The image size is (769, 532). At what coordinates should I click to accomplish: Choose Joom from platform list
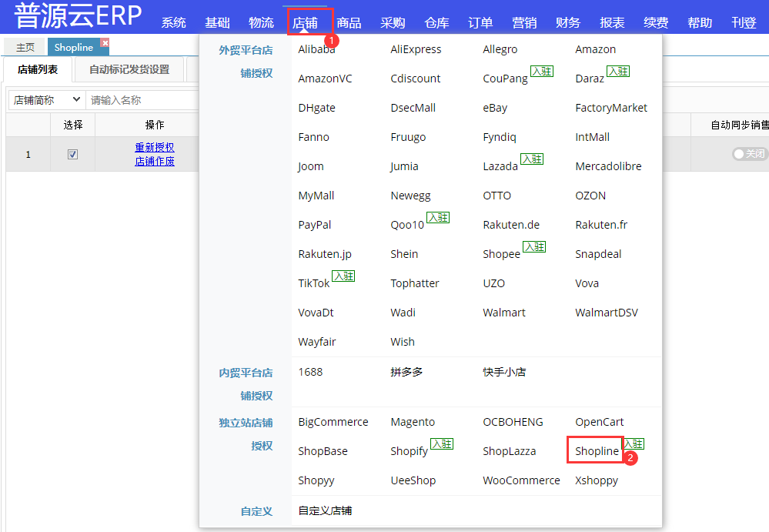coord(311,166)
